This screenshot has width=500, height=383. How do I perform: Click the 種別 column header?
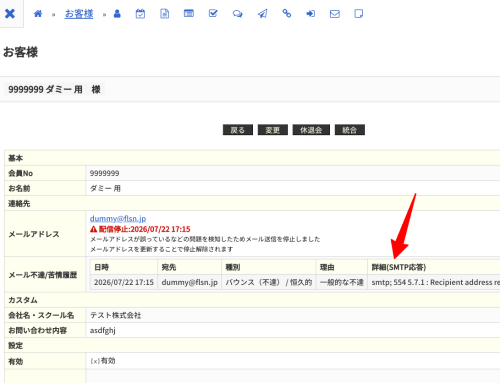tap(269, 267)
